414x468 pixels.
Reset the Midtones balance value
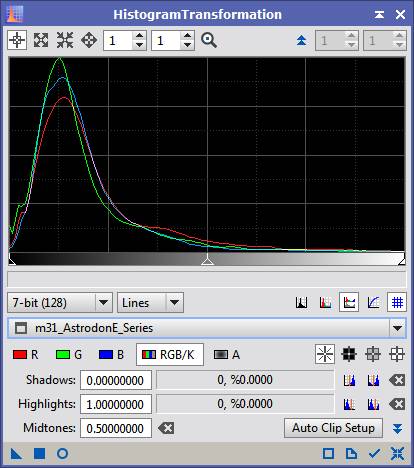tap(166, 428)
